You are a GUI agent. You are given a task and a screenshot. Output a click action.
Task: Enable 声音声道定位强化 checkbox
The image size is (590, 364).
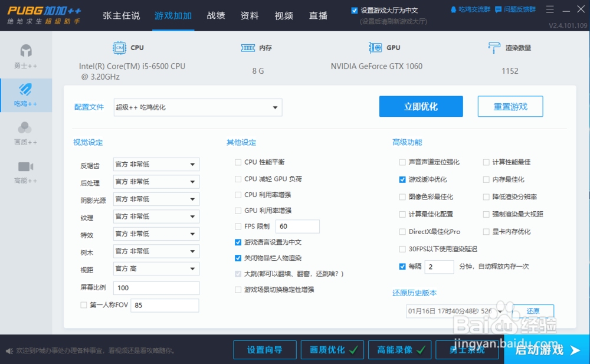tap(402, 162)
